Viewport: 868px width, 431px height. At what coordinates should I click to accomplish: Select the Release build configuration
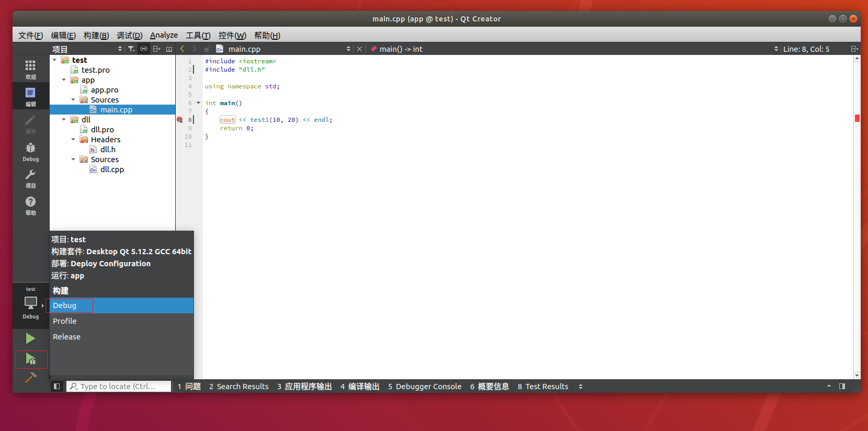coord(122,337)
